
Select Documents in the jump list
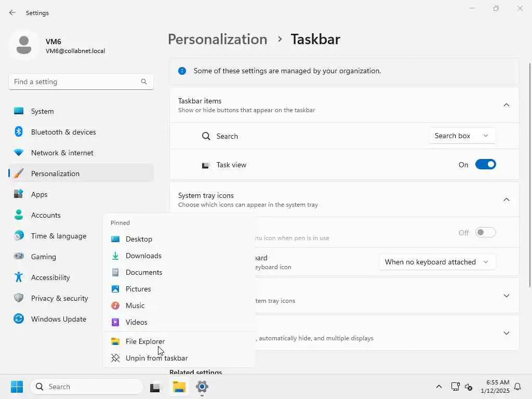coord(179,272)
